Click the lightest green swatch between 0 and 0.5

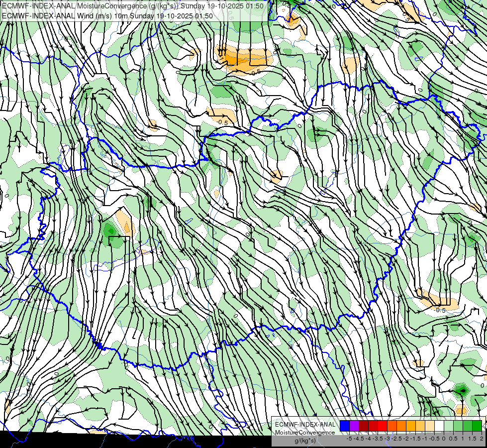coord(449,426)
